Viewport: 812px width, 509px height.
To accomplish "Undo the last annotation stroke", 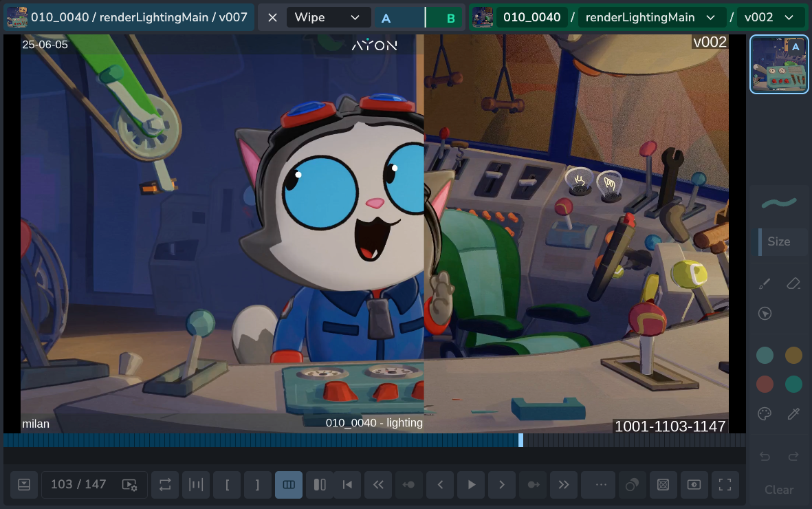I will click(x=765, y=456).
